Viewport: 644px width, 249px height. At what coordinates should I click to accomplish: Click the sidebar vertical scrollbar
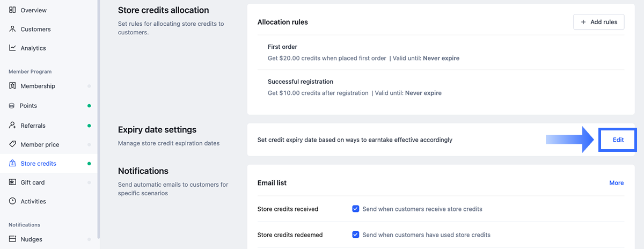[99, 118]
